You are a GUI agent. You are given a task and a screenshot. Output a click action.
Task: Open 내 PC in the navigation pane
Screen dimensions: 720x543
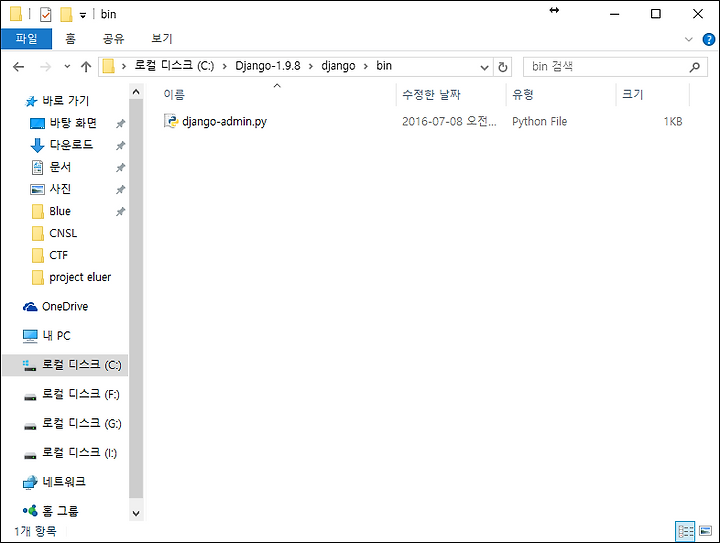56,336
